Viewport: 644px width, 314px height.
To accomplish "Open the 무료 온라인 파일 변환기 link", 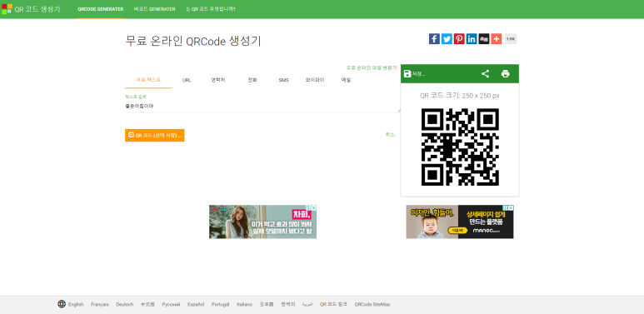I will [x=372, y=67].
